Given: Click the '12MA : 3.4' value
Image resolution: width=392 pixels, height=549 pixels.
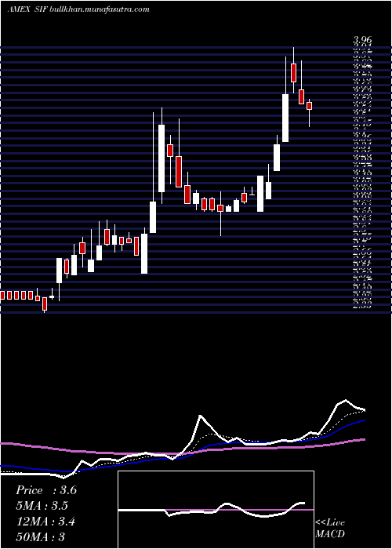Looking at the screenshot, I should click(45, 522).
